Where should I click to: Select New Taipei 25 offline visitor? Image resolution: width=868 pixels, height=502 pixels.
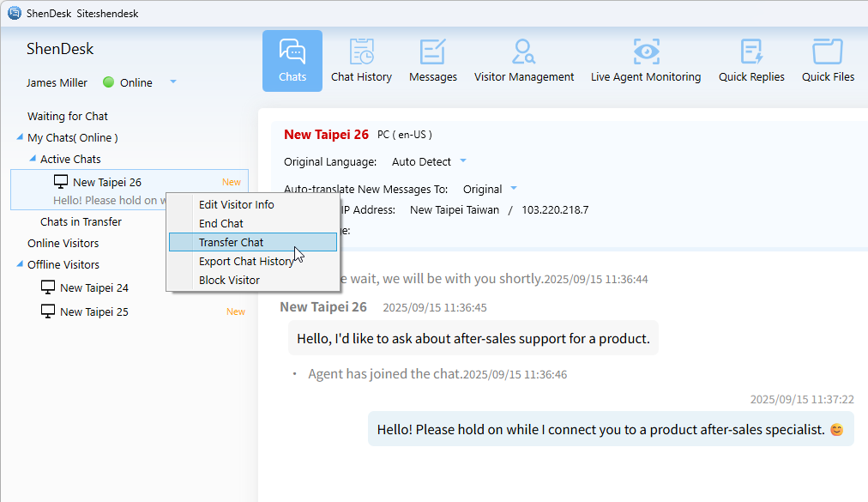(x=94, y=312)
